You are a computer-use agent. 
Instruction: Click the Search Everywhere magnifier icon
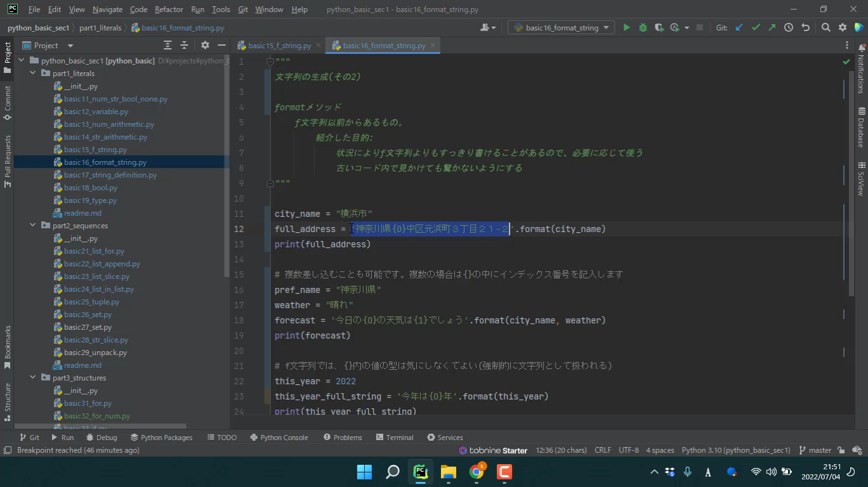(825, 27)
